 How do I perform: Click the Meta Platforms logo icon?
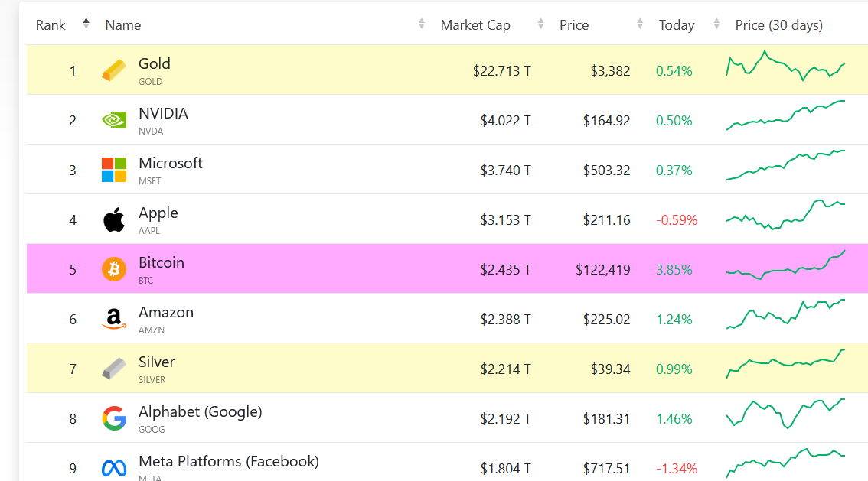(x=114, y=467)
